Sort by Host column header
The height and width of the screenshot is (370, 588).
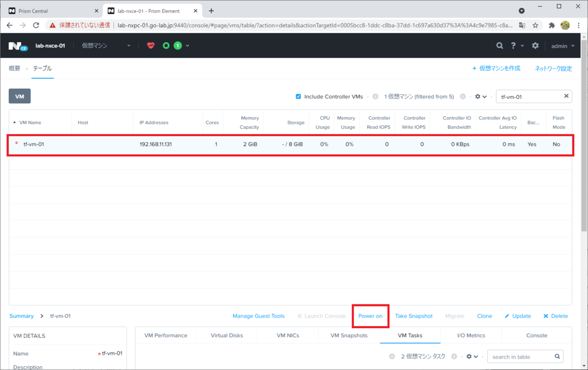coord(83,122)
